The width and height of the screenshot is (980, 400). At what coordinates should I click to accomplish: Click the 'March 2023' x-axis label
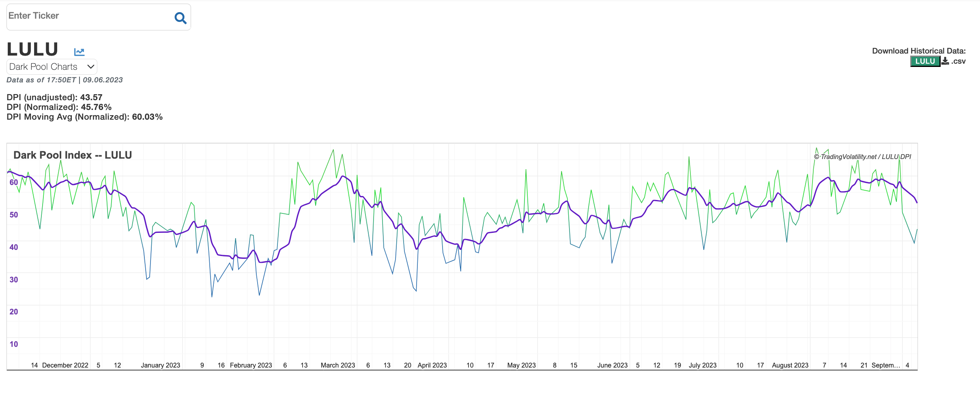[338, 365]
